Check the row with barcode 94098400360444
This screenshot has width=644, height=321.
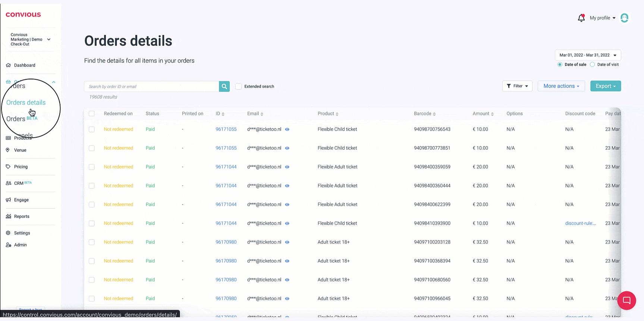[92, 186]
